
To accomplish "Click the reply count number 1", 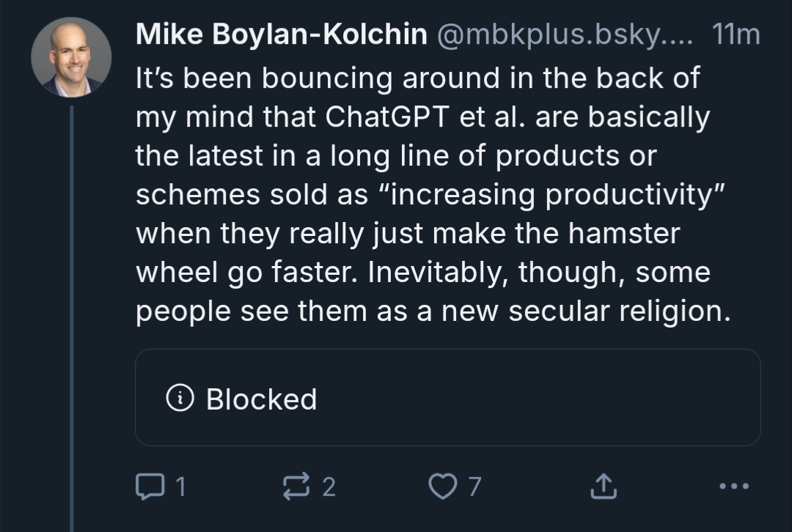I will (181, 487).
